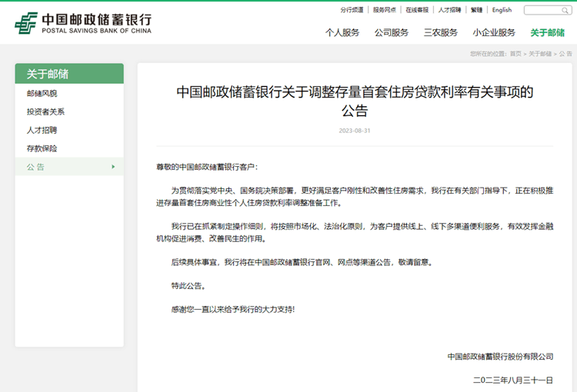This screenshot has height=392, width=577.
Task: Select 存款保险 in the sidebar
Action: point(42,148)
